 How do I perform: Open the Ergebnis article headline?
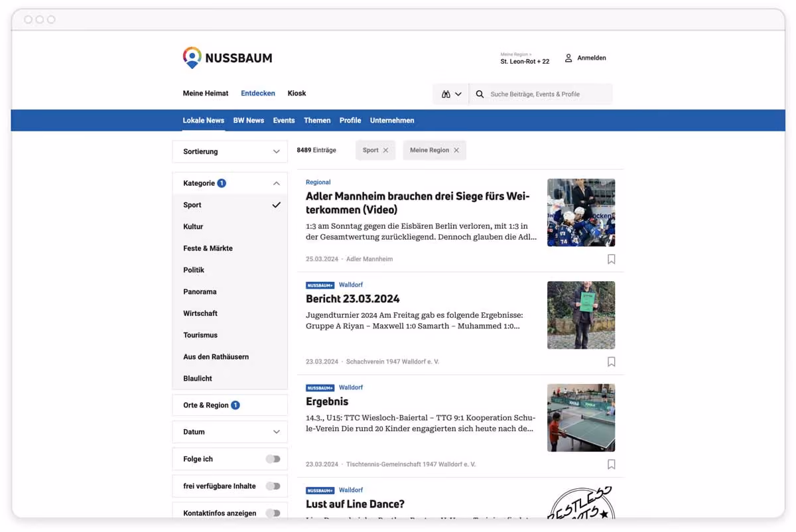[327, 402]
